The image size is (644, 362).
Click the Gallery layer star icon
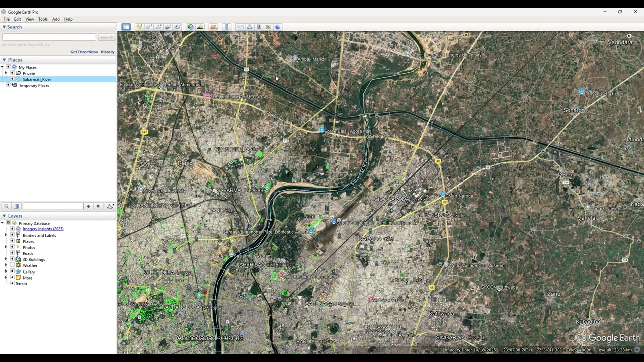(x=18, y=271)
